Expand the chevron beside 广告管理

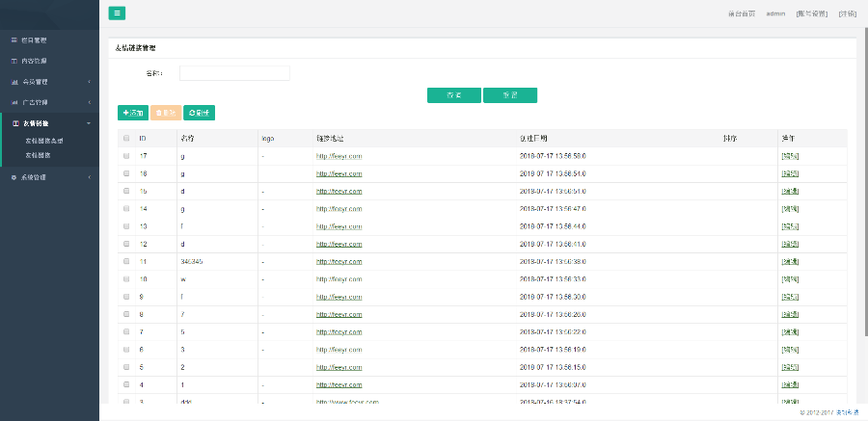click(89, 102)
